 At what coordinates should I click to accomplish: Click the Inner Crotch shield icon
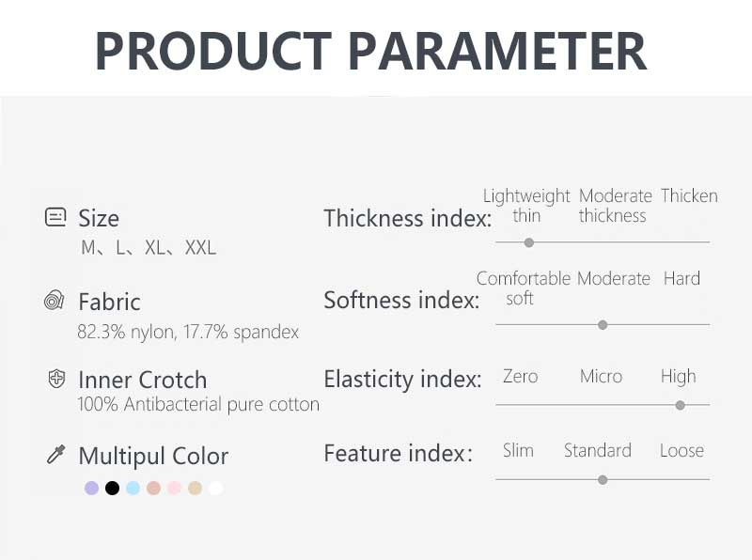coord(56,379)
